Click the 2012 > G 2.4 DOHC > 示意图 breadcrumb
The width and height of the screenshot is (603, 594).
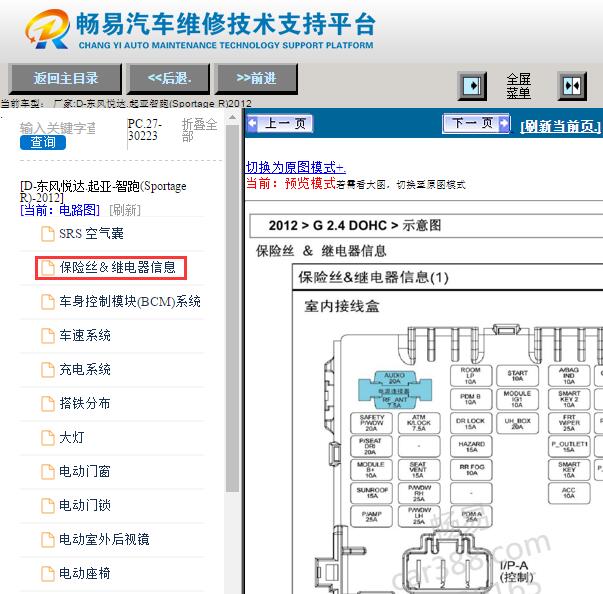[x=355, y=225]
